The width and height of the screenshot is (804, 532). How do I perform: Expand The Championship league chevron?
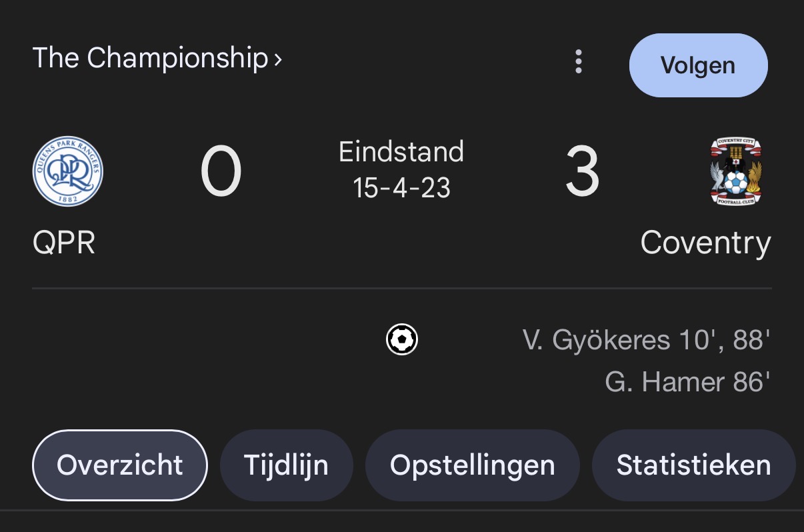click(x=277, y=59)
